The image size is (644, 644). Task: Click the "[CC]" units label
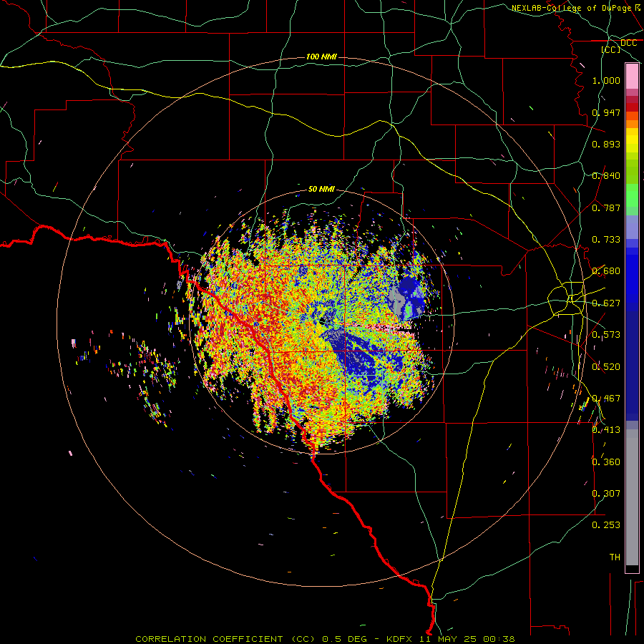[x=611, y=49]
